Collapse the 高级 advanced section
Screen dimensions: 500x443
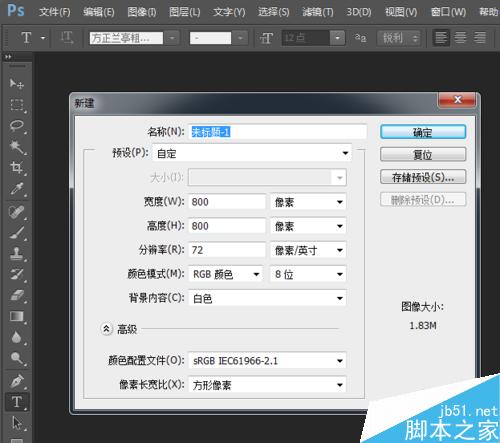(106, 329)
